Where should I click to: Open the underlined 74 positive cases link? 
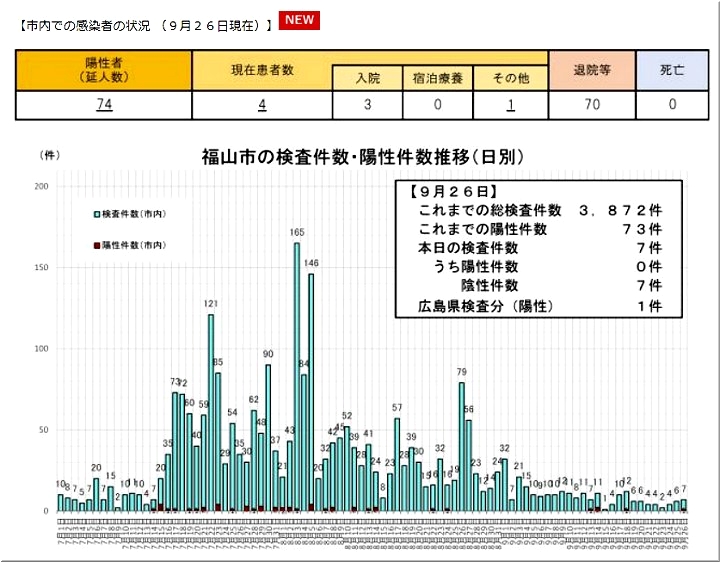coord(103,105)
